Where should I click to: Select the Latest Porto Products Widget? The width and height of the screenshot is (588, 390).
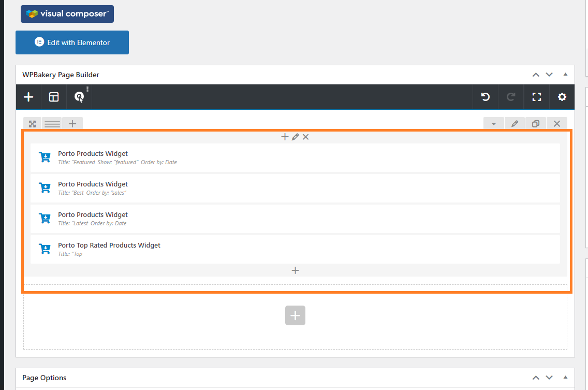[295, 219]
